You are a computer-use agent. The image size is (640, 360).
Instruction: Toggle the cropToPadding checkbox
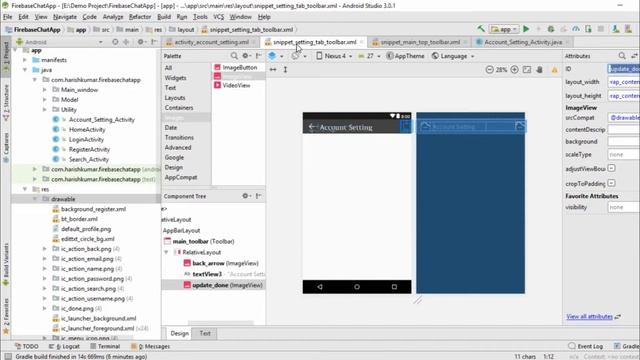[611, 183]
